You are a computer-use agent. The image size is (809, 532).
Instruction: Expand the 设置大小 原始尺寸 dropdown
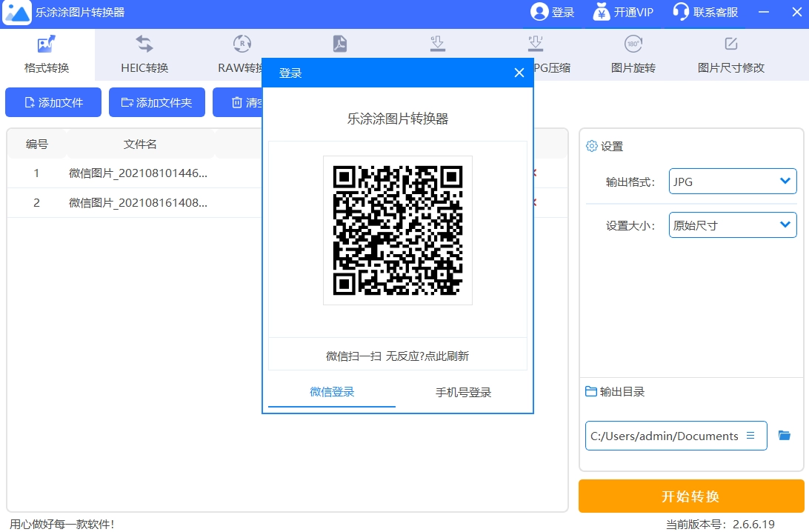coord(733,225)
